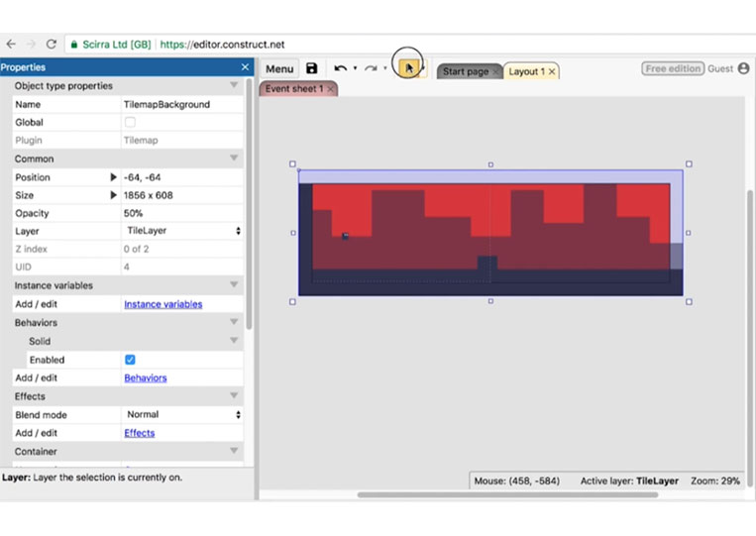Click the Zoom: 29% status text
The image size is (756, 536).
715,482
